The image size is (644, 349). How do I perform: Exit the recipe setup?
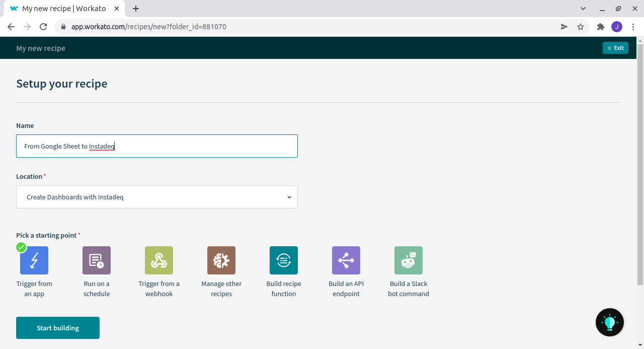tap(615, 48)
